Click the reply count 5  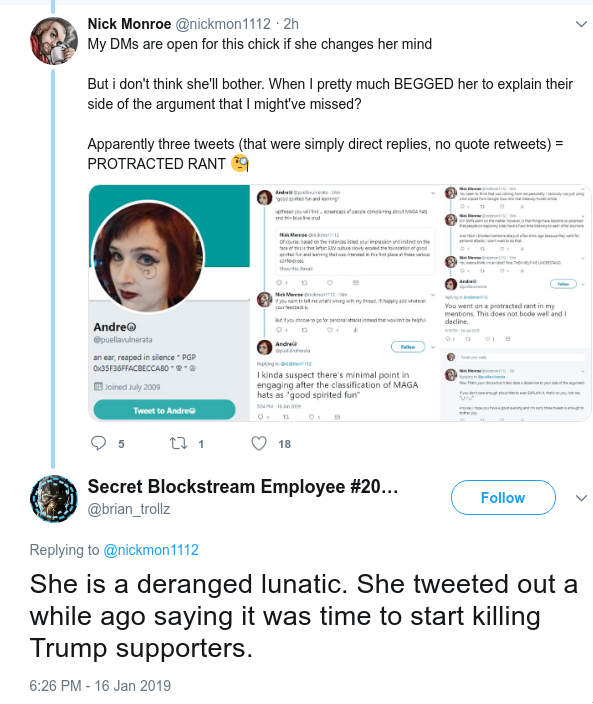[x=121, y=444]
